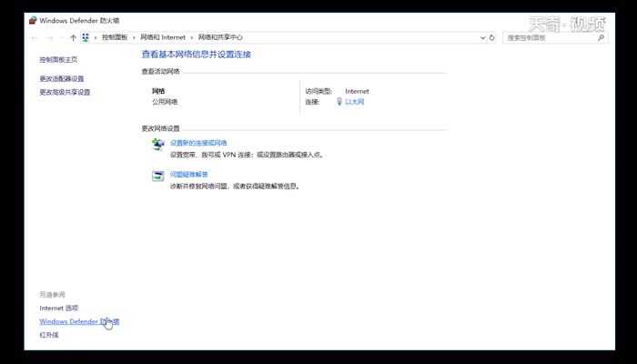Click the 连接 label

click(x=312, y=102)
